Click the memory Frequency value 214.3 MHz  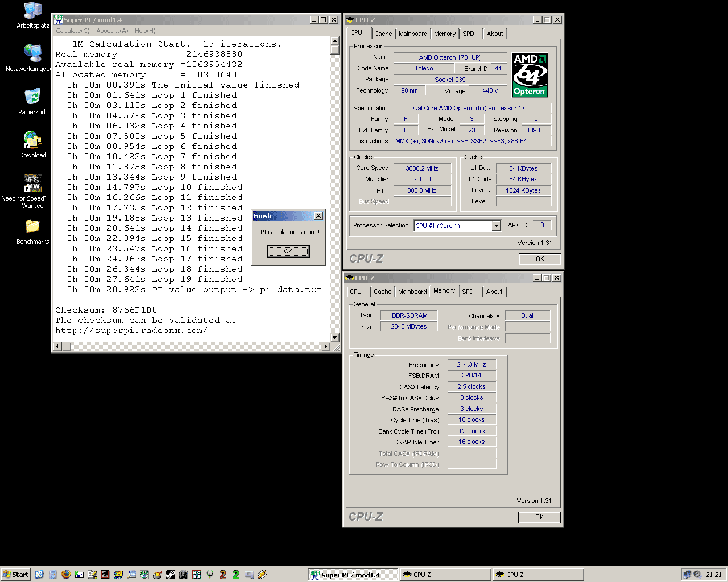click(x=471, y=364)
